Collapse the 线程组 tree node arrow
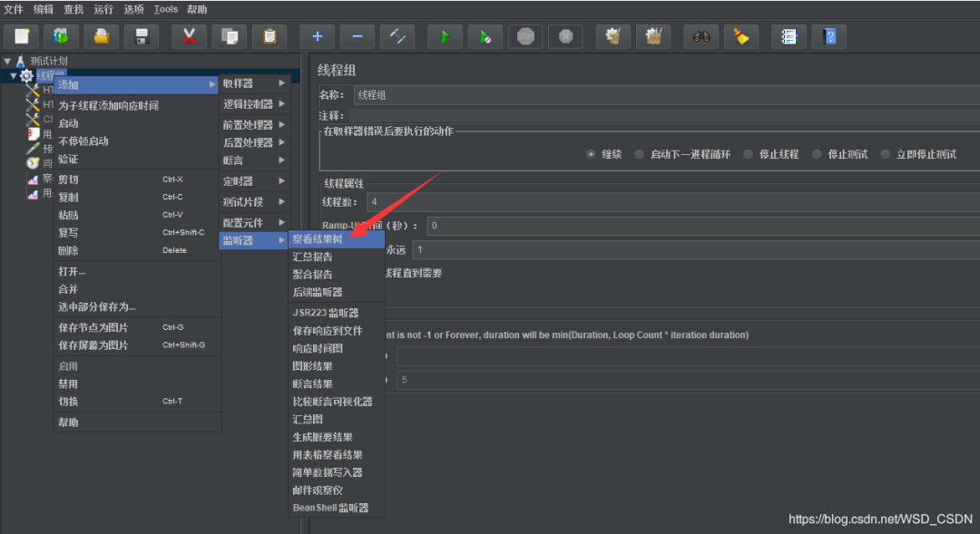 pyautogui.click(x=13, y=75)
